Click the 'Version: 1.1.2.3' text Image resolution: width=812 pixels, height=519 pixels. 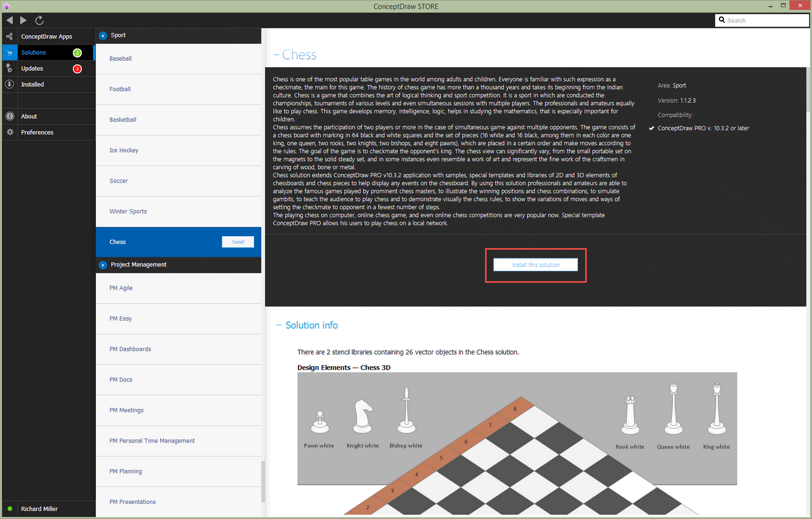677,101
